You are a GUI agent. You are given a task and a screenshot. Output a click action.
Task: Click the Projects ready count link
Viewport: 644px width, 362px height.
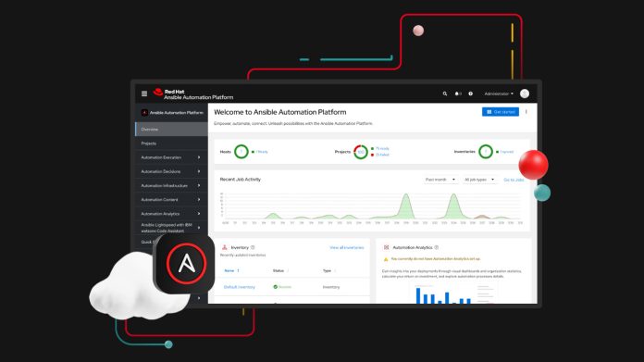coord(382,149)
